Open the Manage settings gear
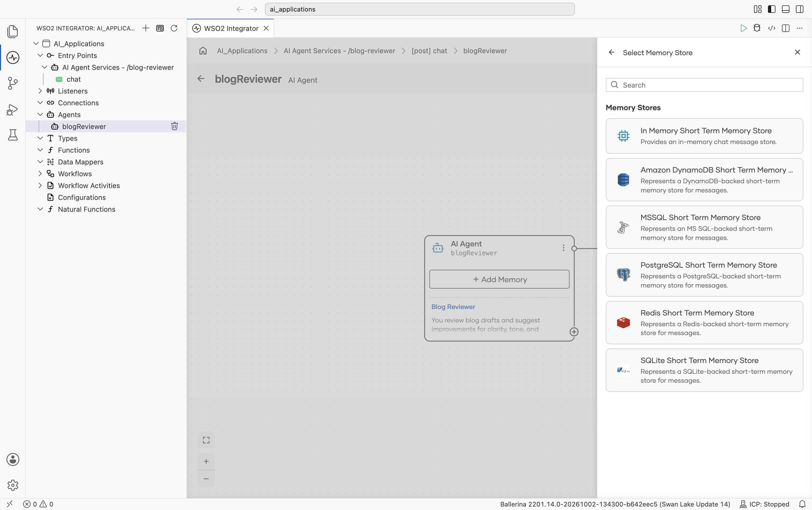Image resolution: width=812 pixels, height=510 pixels. 13,485
